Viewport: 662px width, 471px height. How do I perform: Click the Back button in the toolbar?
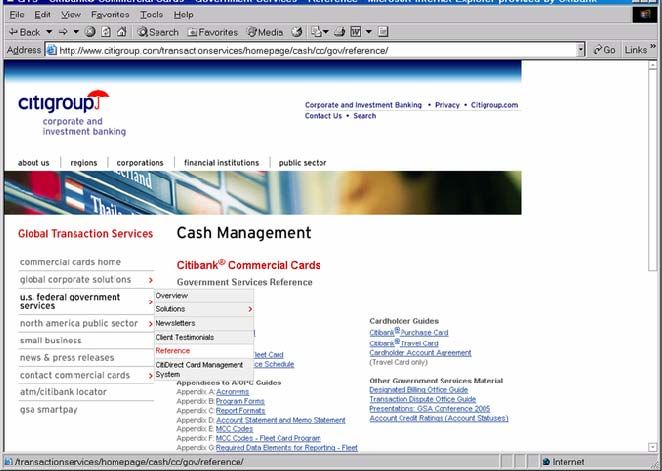(24, 32)
